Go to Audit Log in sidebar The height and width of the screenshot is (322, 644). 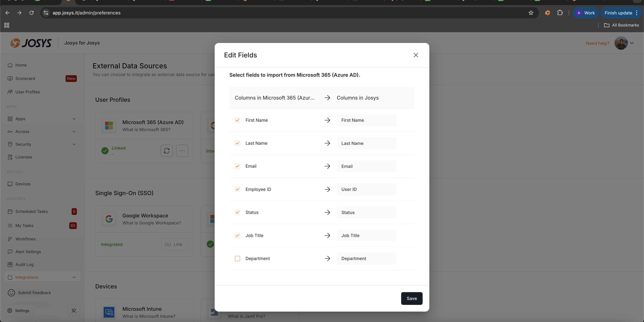pos(24,264)
